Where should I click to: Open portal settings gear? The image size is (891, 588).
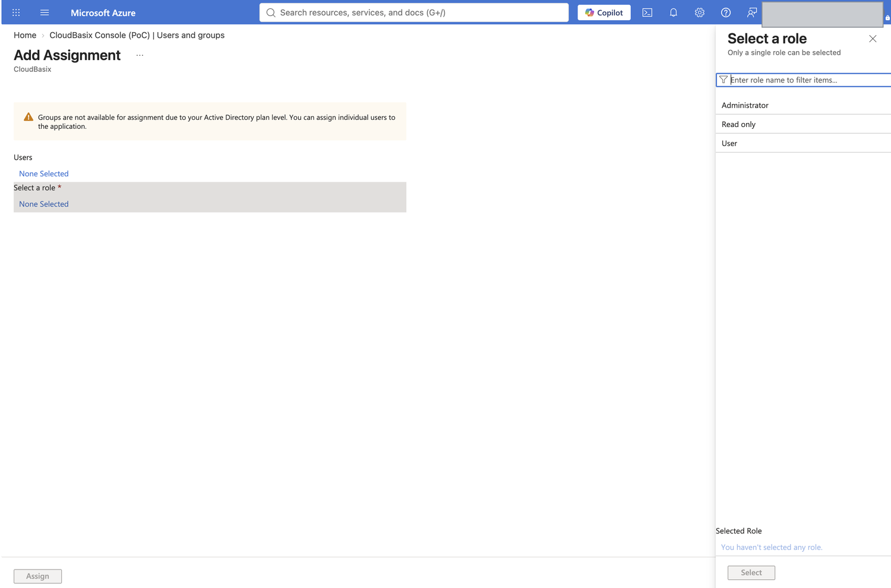click(700, 12)
